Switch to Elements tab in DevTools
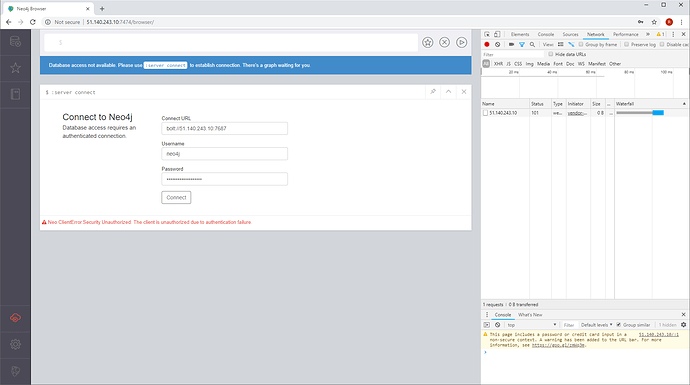The height and width of the screenshot is (385, 690). coord(520,34)
